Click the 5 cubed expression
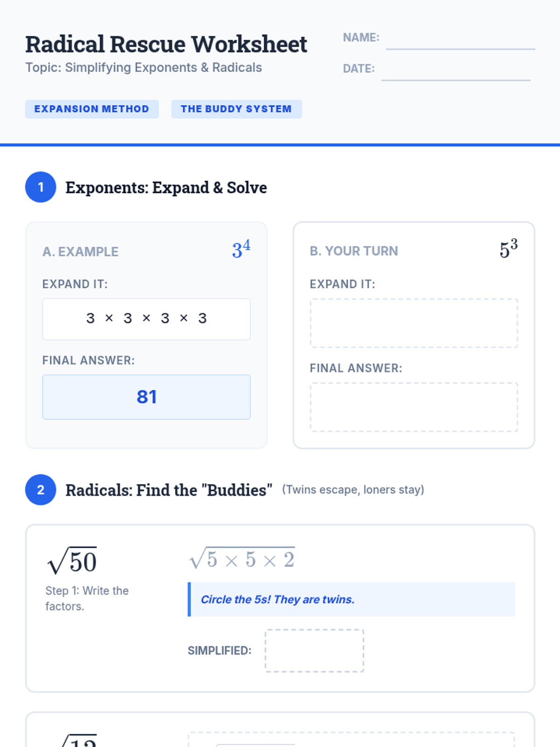Viewport: 560px width, 747px height. pos(509,248)
